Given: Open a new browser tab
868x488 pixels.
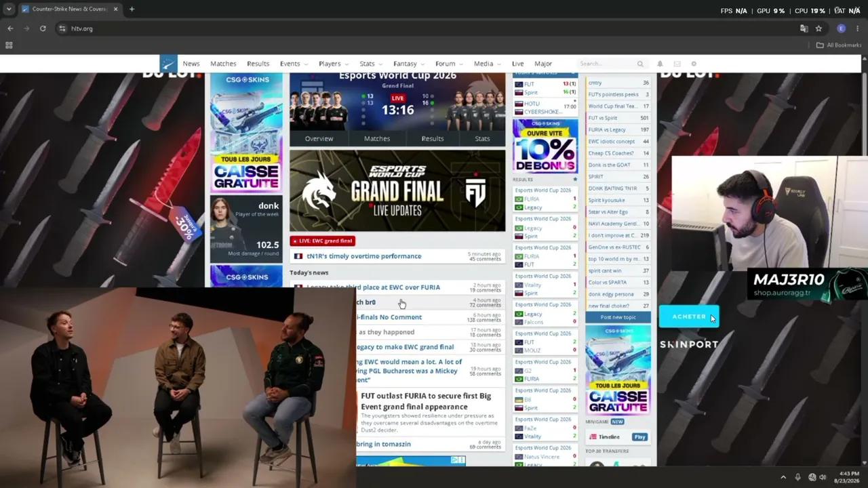Looking at the screenshot, I should 132,9.
